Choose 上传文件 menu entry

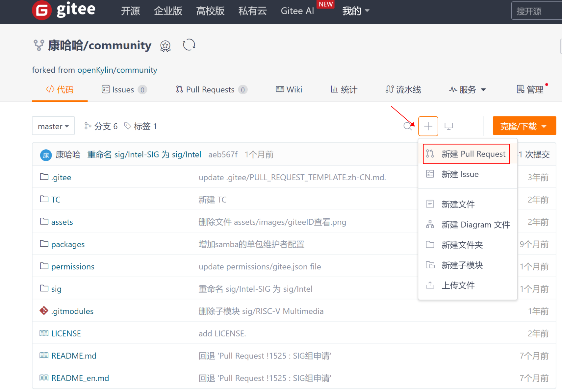point(468,285)
